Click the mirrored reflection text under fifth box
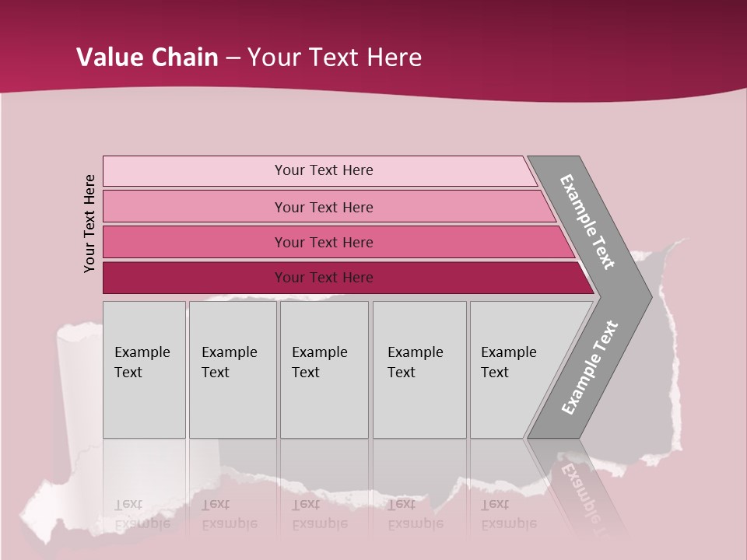 (508, 515)
